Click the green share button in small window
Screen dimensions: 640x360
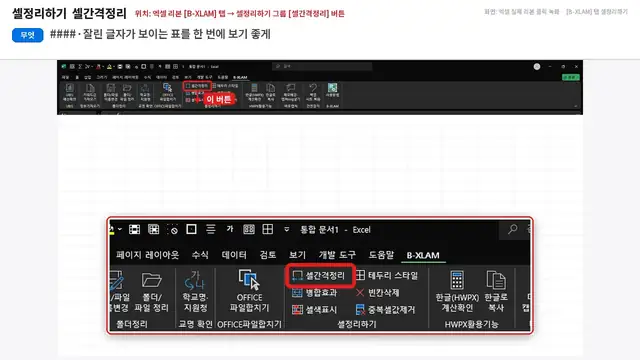[570, 77]
